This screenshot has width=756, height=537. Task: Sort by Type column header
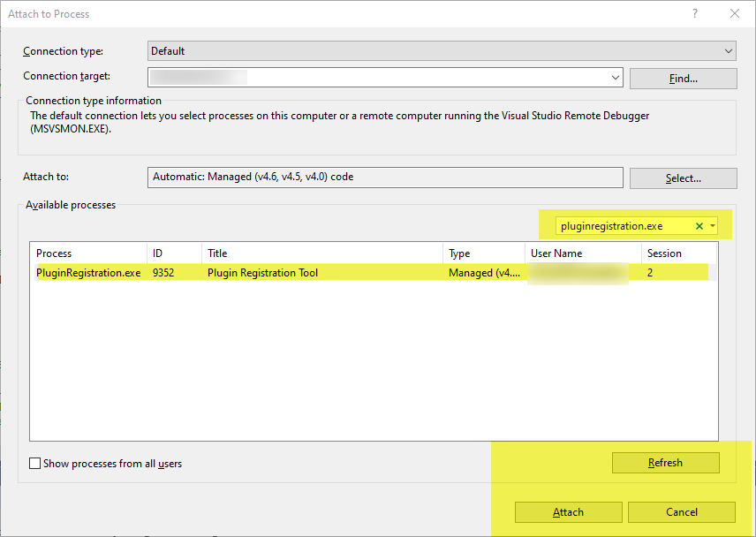[x=484, y=253]
